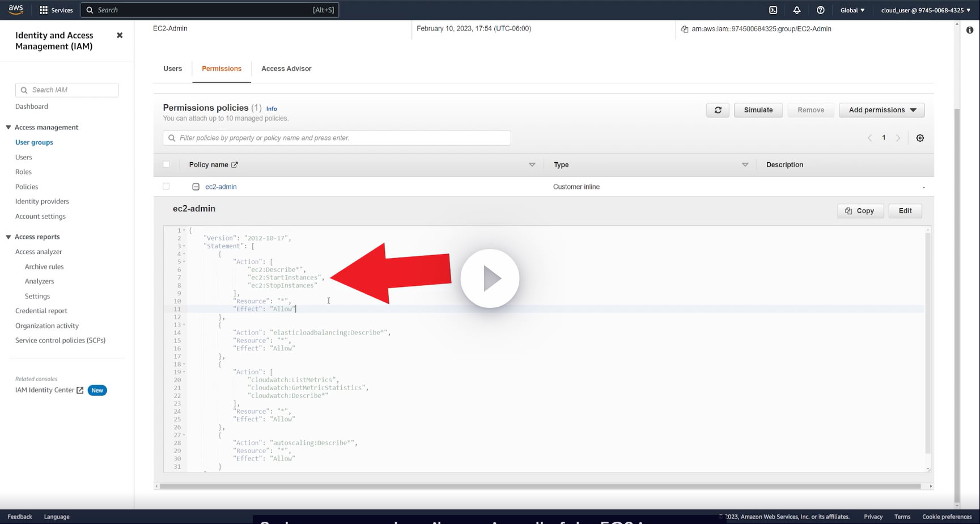The image size is (980, 524).
Task: Collapse the Access reports section
Action: (x=9, y=237)
